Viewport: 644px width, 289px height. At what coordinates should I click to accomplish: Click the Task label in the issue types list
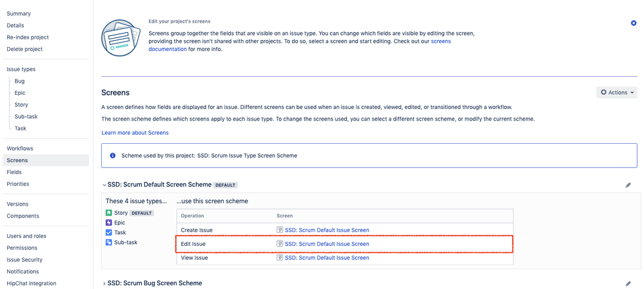pyautogui.click(x=120, y=233)
